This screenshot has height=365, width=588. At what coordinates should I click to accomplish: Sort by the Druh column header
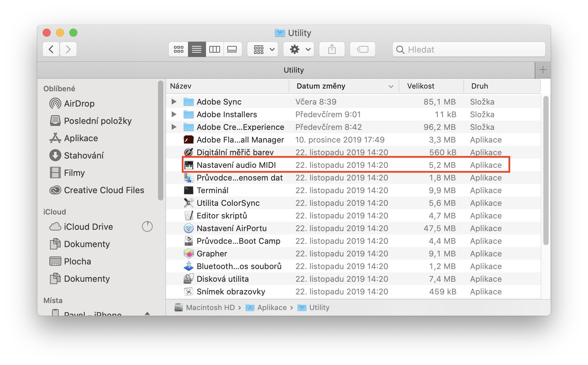click(x=502, y=86)
